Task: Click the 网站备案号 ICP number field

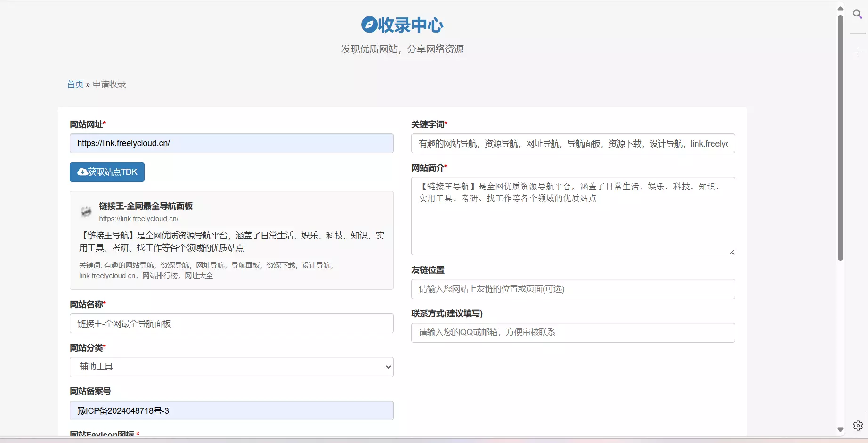Action: pyautogui.click(x=231, y=410)
